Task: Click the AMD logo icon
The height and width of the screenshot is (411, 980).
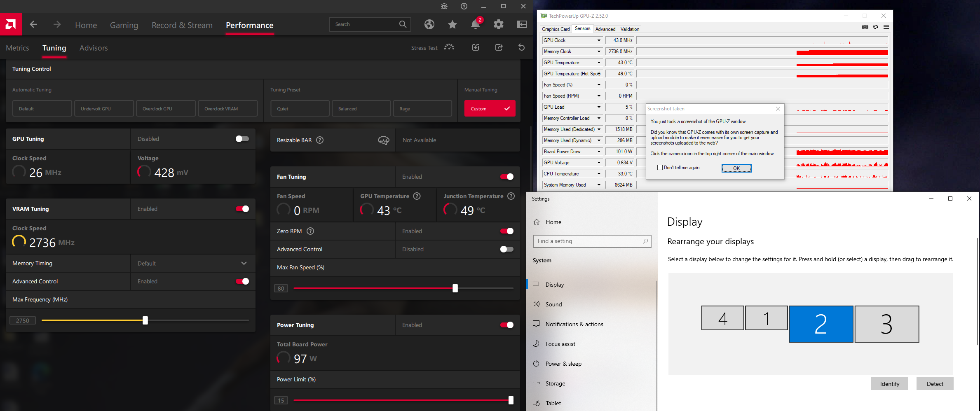Action: [11, 24]
